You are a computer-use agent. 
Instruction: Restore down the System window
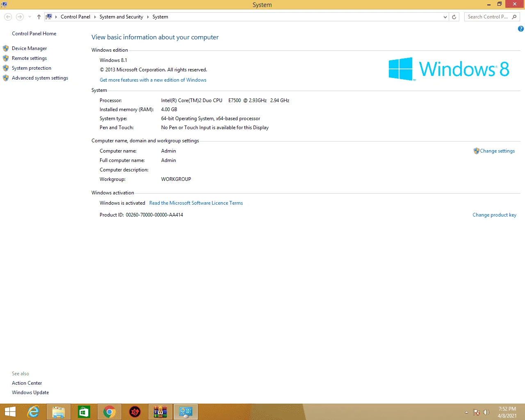tap(500, 4)
